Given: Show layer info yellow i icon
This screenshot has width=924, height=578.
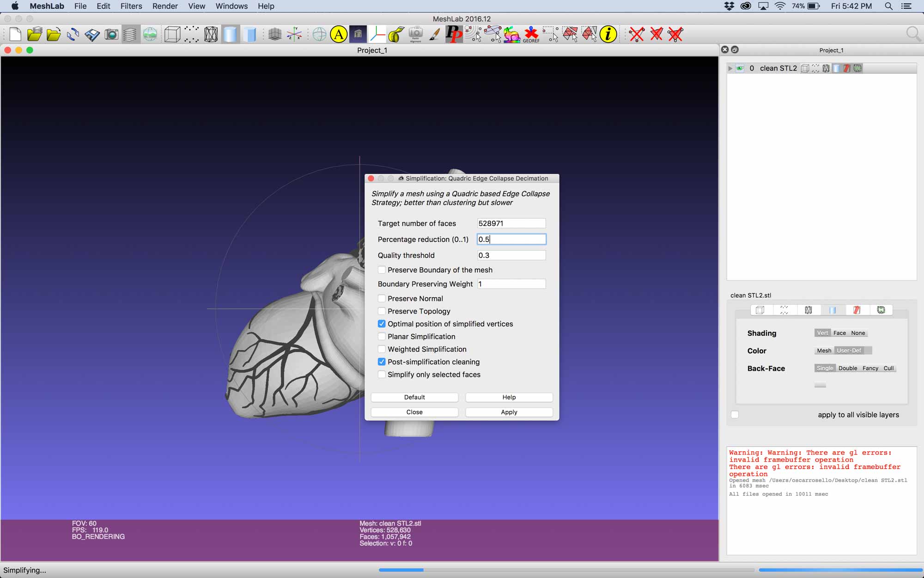Looking at the screenshot, I should [x=608, y=34].
